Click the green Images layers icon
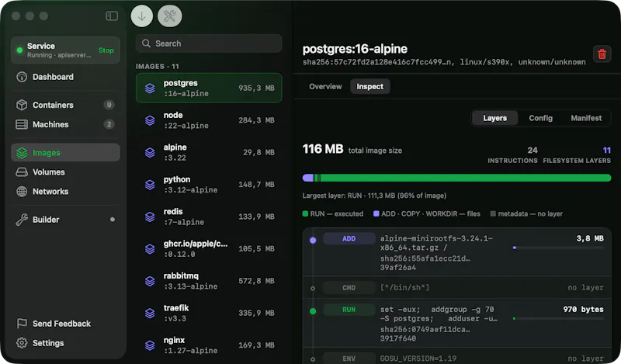 click(x=22, y=152)
